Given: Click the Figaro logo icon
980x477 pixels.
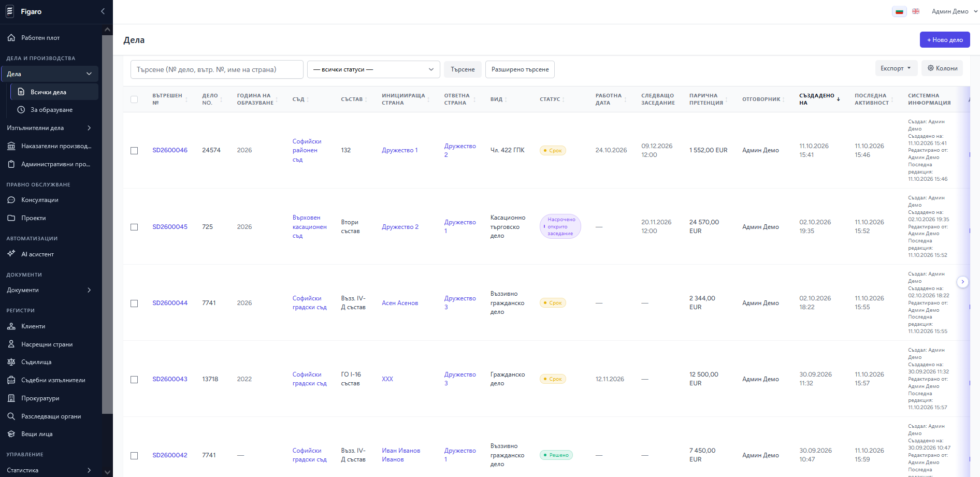Looking at the screenshot, I should (10, 11).
